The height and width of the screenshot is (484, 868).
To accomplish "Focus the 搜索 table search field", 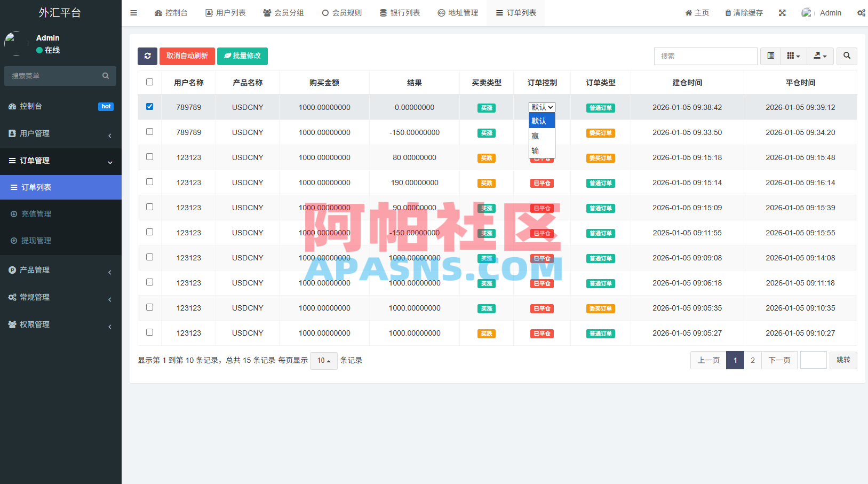I will pos(706,56).
